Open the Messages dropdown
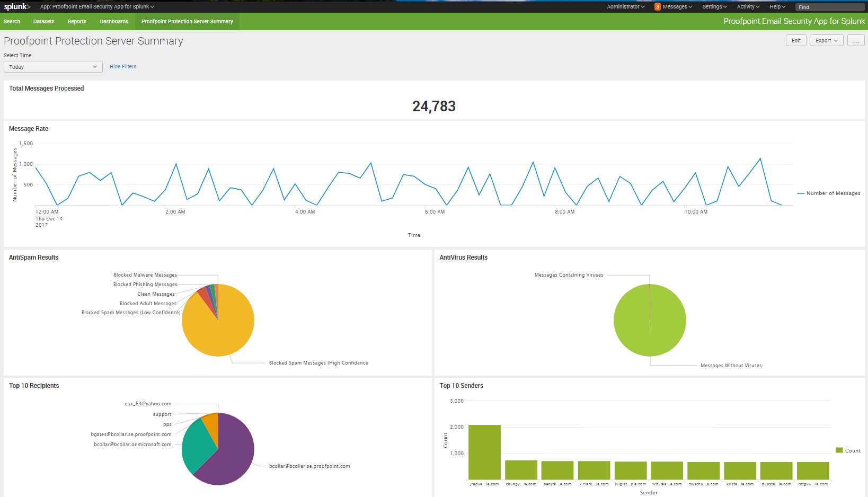This screenshot has height=497, width=868. pos(677,7)
